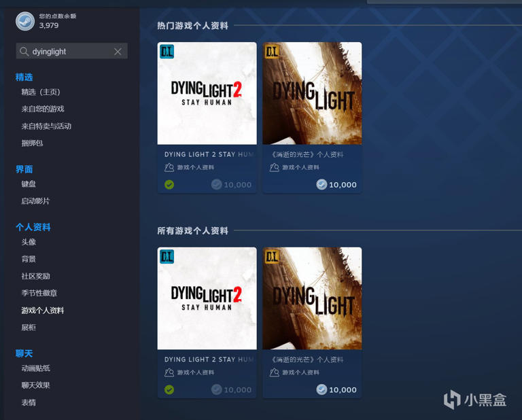Viewport: 522px width, 420px height.
Task: Open Dying Light thumbnail in 所有游戏个人资料
Action: coord(312,298)
